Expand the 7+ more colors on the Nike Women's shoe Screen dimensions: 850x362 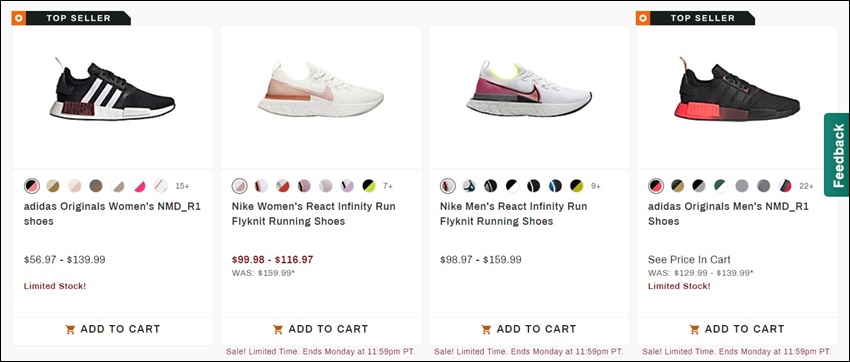[388, 186]
